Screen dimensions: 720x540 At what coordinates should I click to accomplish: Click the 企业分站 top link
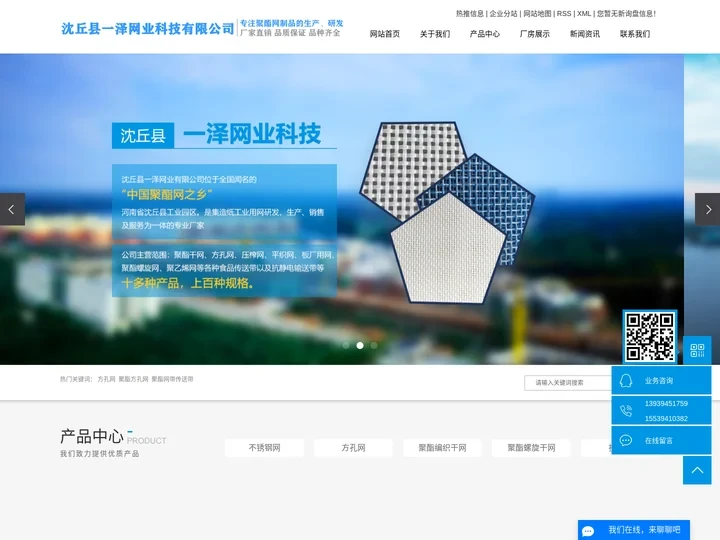point(504,14)
